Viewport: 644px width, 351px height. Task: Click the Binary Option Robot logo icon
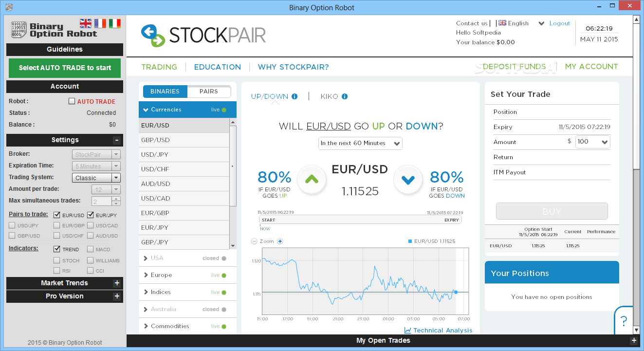click(x=18, y=29)
